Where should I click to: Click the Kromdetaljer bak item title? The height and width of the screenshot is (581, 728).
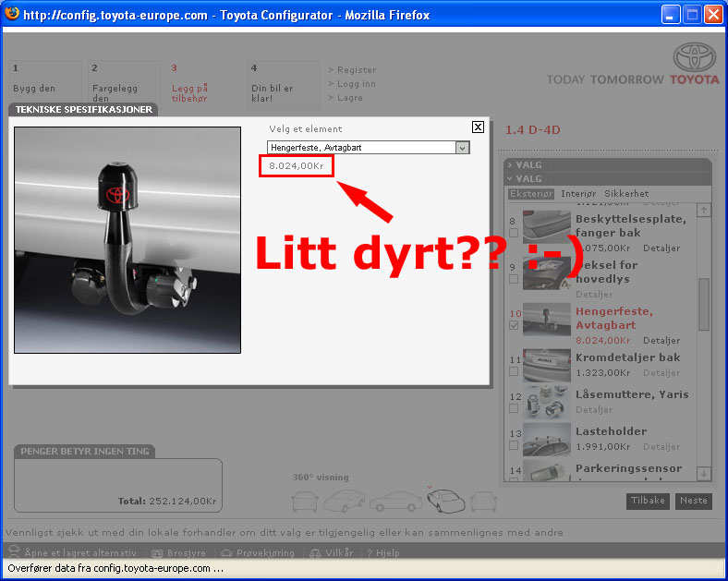tap(627, 357)
